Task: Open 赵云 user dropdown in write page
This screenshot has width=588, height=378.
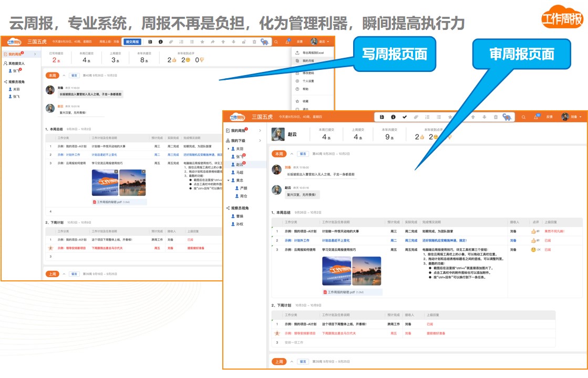Action: point(320,41)
